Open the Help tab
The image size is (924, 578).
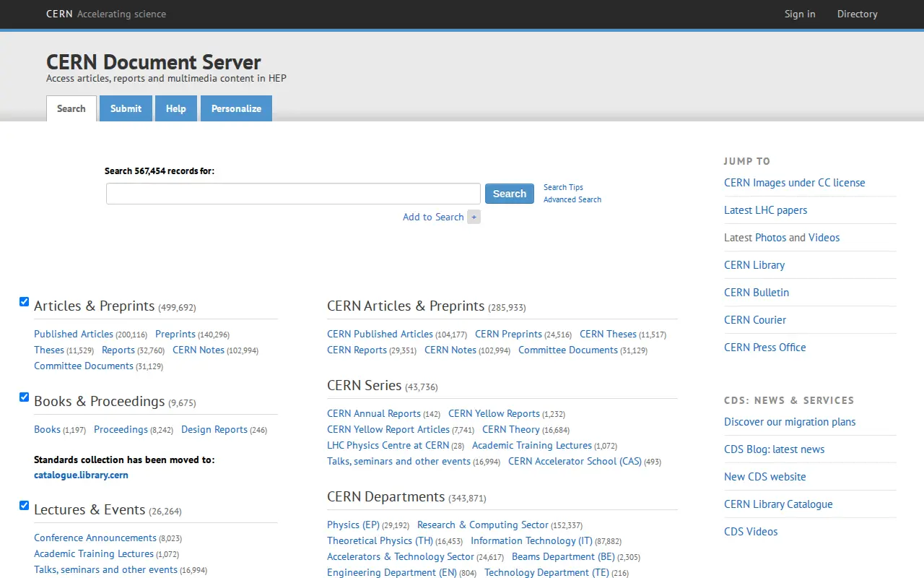coord(176,108)
